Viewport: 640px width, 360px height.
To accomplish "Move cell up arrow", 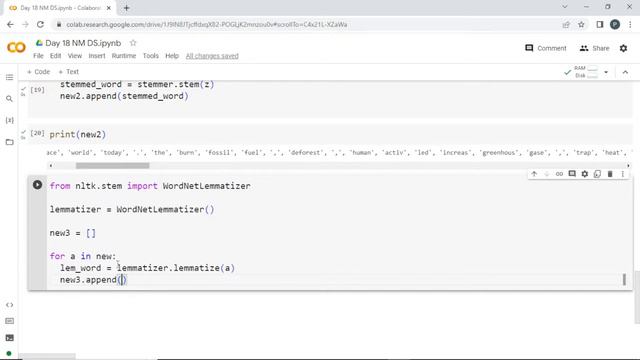I will coord(534,174).
